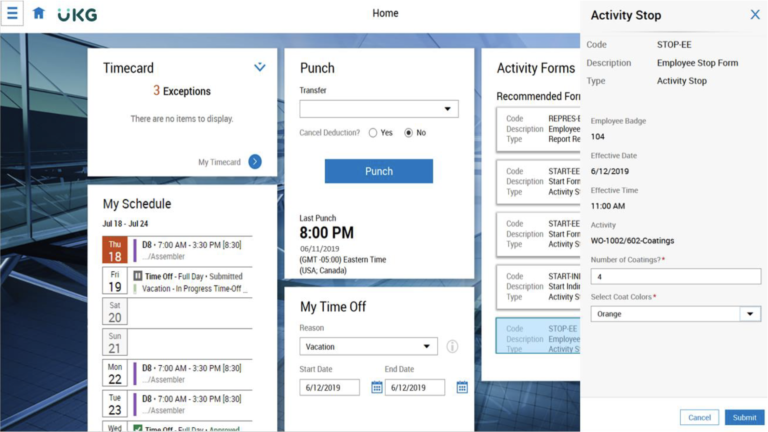Close the Activity Stop panel
Viewport: 768px width, 432px height.
(755, 15)
